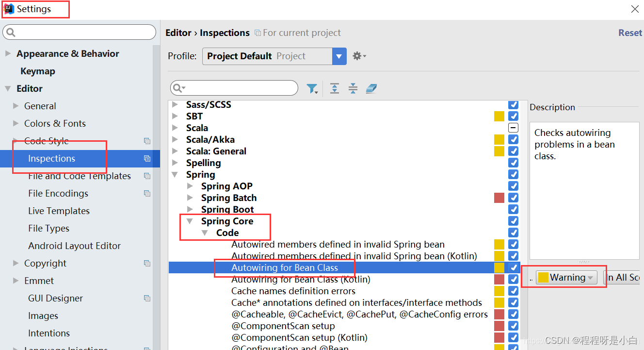Open the GUI Designer page
Image resolution: width=644 pixels, height=350 pixels.
[55, 299]
